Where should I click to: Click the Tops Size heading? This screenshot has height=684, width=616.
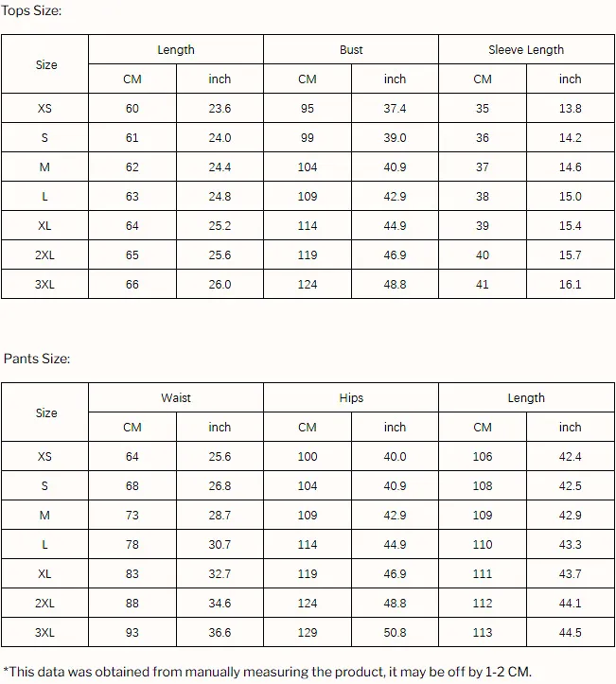click(x=32, y=10)
